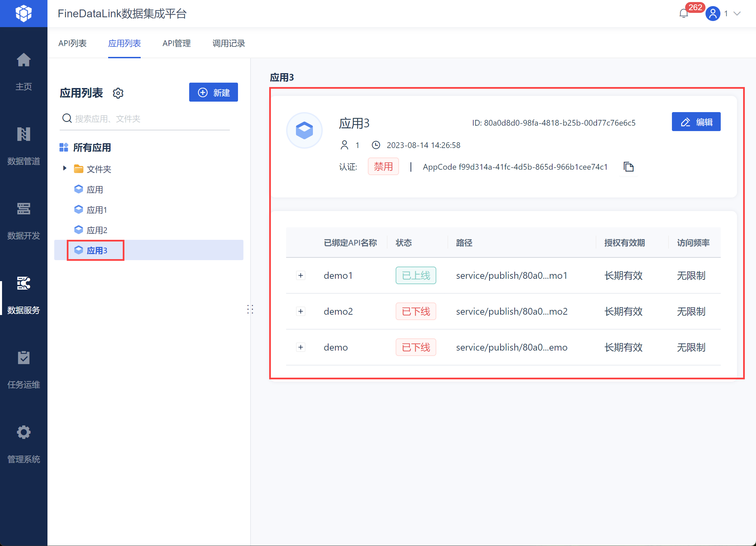Click the FineDataLink logo icon
Screen dimensions: 756x546
point(23,14)
